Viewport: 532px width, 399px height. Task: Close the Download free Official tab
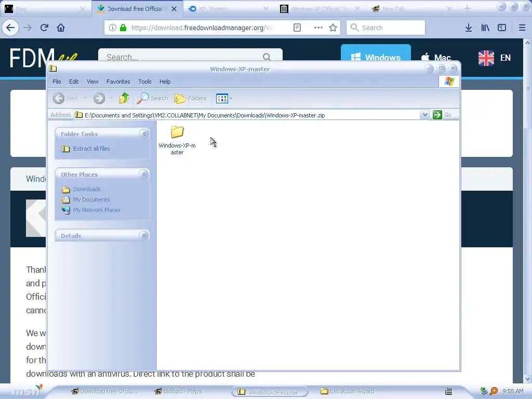click(174, 9)
